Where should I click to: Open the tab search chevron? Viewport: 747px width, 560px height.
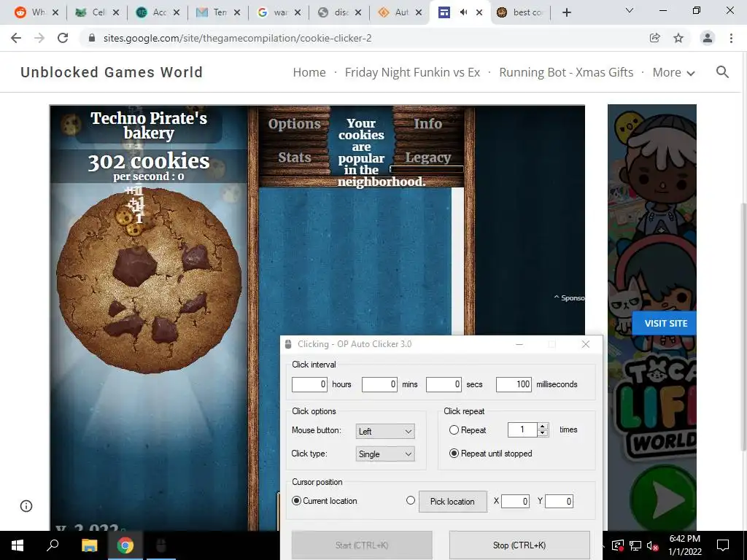(630, 10)
